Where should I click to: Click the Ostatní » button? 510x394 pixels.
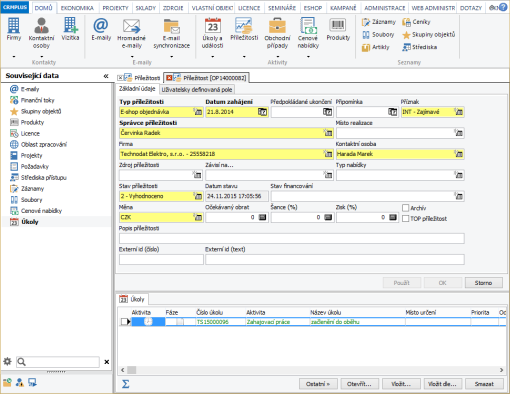pos(318,384)
